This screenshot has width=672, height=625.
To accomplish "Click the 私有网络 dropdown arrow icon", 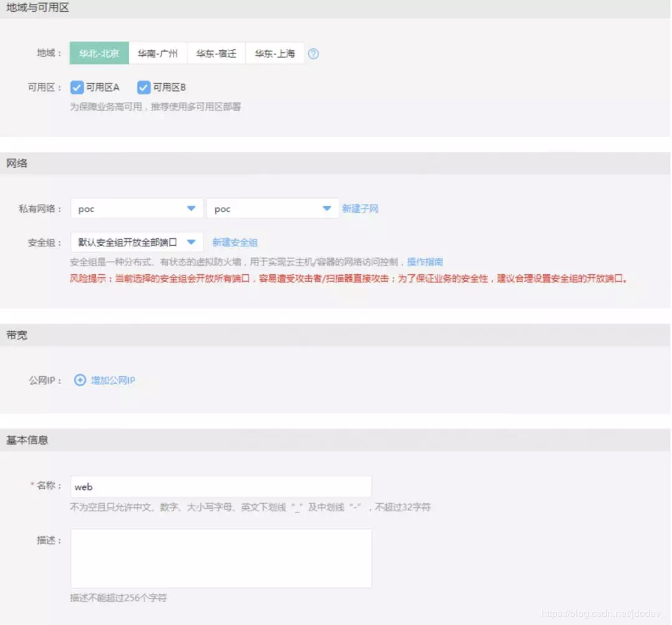I will pyautogui.click(x=192, y=208).
